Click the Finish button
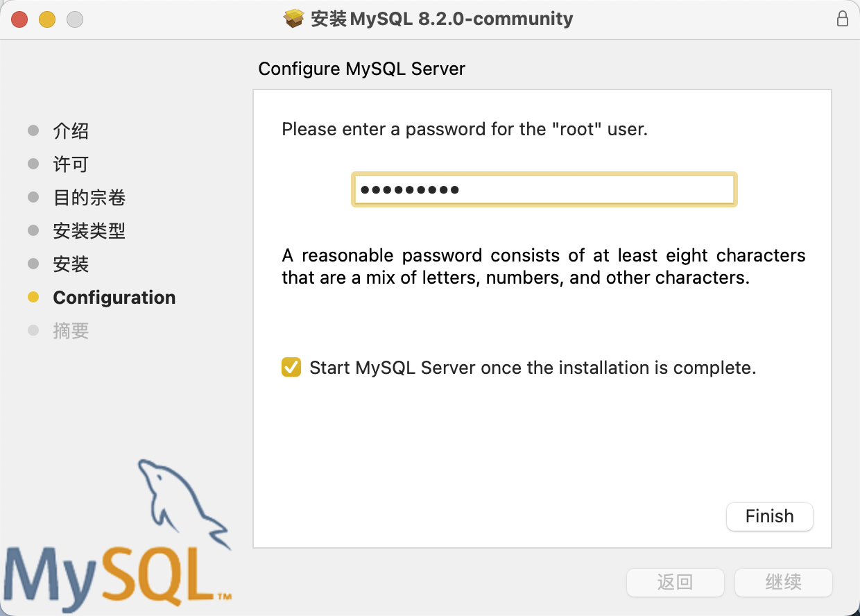This screenshot has height=616, width=860. coord(769,517)
